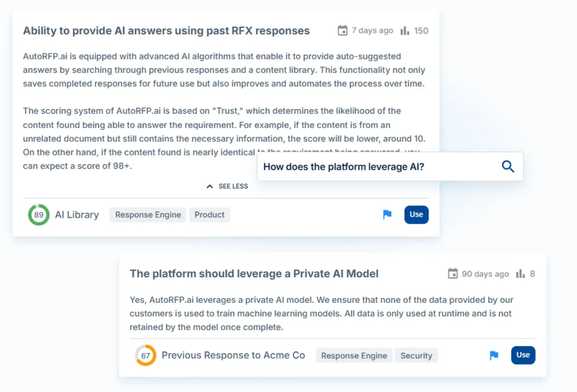Open 'Ability to provide AI answers using past RFX responses' title
Image resolution: width=577 pixels, height=392 pixels.
[167, 31]
